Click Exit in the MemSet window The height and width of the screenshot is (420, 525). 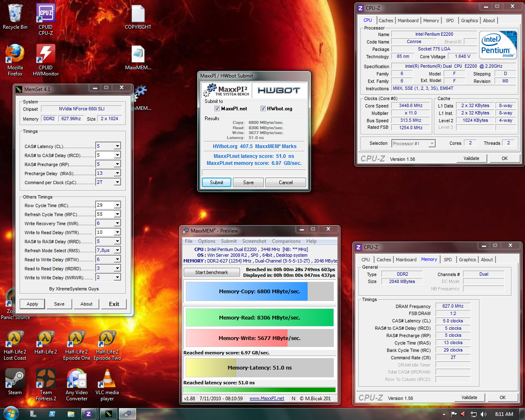click(x=114, y=304)
